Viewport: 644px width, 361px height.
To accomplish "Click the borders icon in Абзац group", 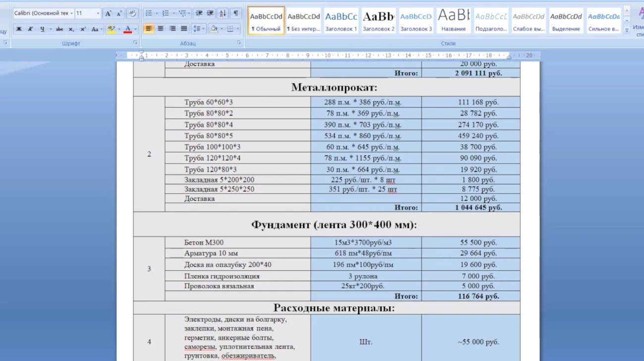I will (x=230, y=29).
